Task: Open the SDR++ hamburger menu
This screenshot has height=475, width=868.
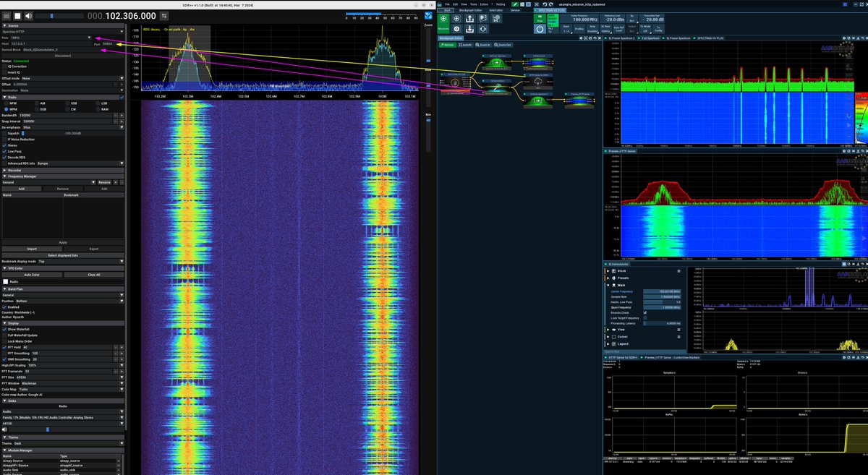Action: 7,16
